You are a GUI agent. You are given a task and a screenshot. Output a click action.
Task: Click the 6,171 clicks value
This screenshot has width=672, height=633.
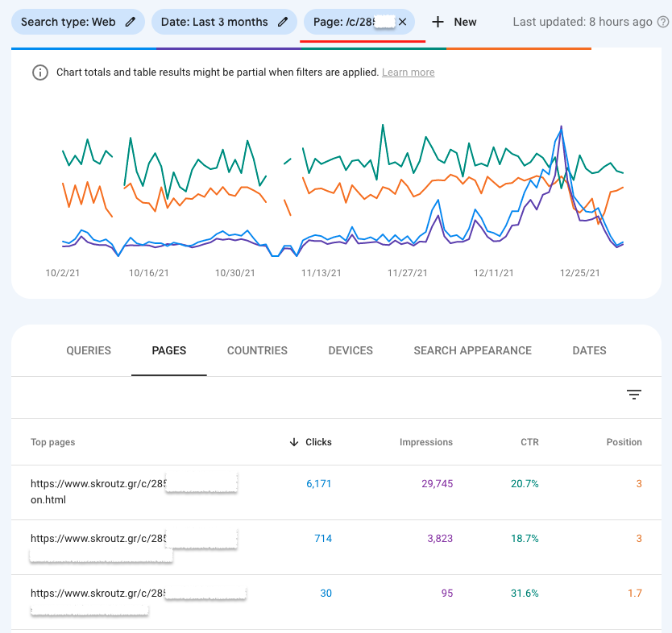(319, 484)
